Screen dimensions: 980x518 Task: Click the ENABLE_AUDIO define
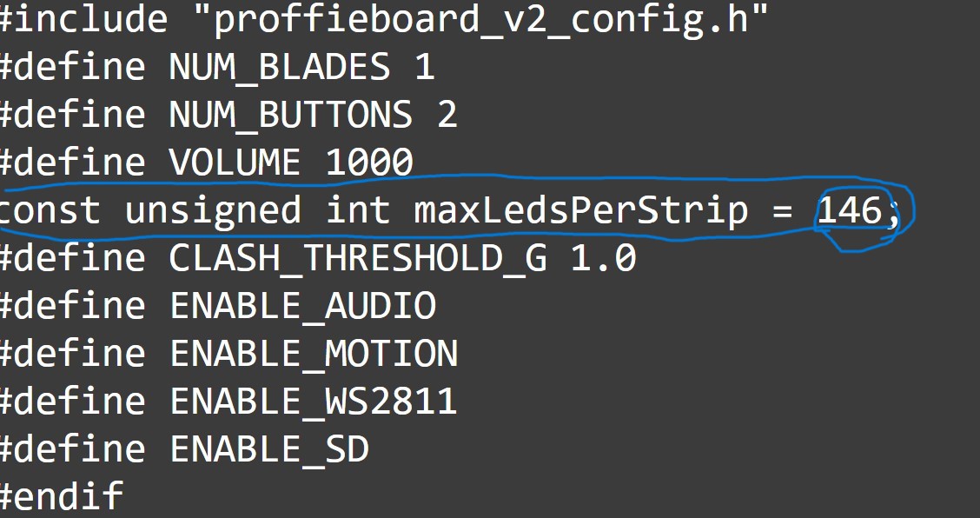[x=303, y=306]
